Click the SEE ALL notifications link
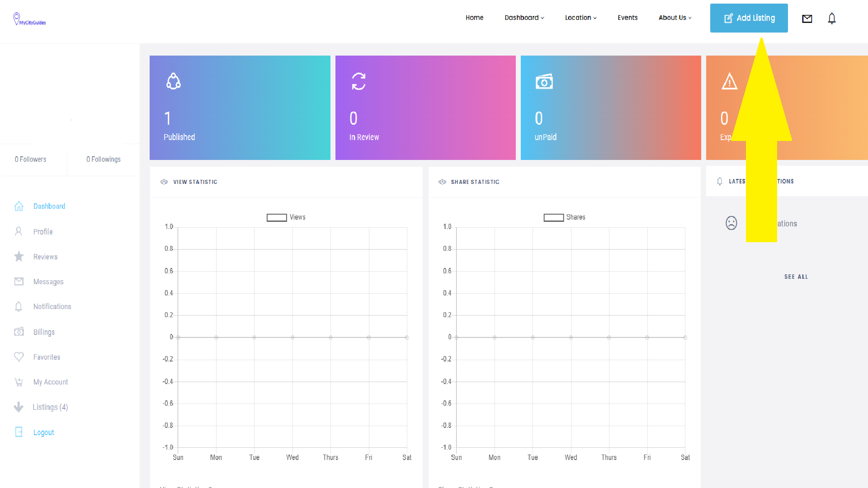This screenshot has width=868, height=488. tap(796, 277)
